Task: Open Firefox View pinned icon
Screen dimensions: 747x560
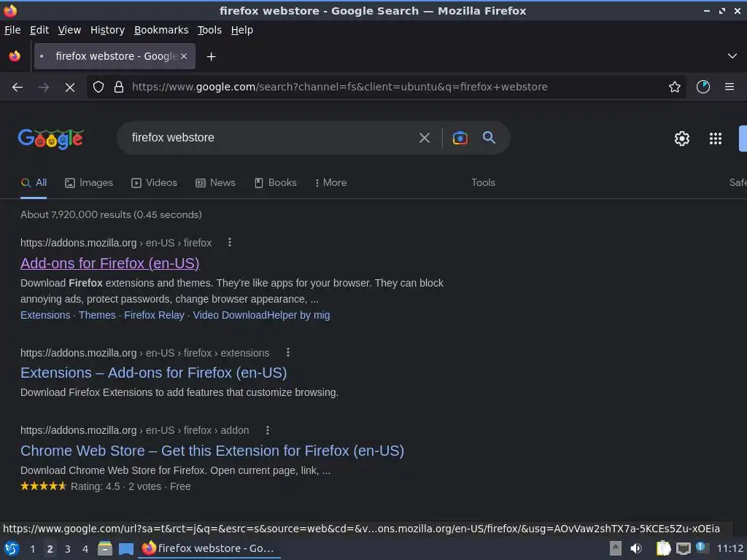Action: tap(15, 56)
